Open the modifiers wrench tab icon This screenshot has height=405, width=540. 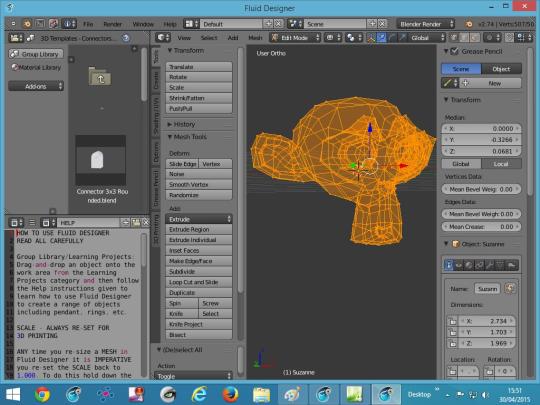(x=490, y=265)
